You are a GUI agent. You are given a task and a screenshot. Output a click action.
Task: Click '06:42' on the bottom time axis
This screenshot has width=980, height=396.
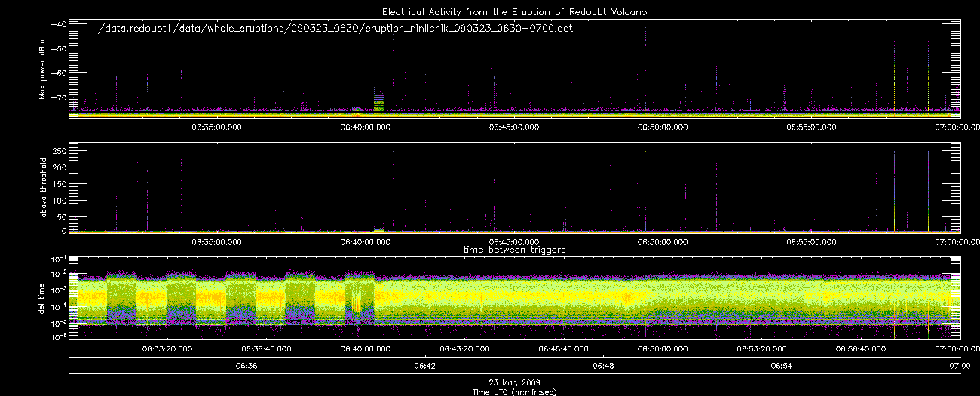(x=424, y=366)
